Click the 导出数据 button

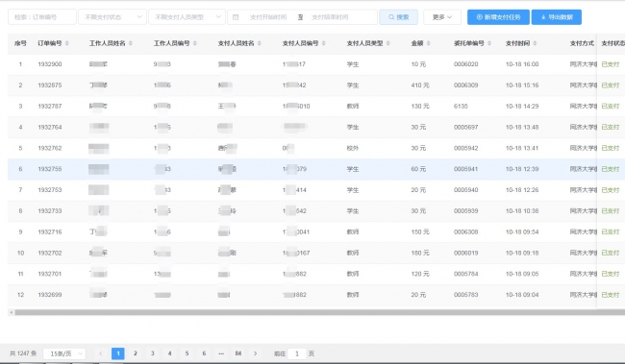557,17
